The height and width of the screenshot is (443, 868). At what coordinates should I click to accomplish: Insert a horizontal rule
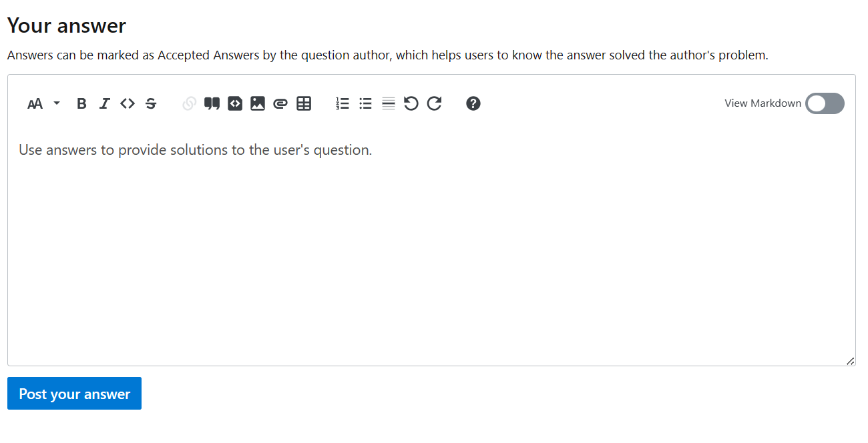(x=388, y=103)
